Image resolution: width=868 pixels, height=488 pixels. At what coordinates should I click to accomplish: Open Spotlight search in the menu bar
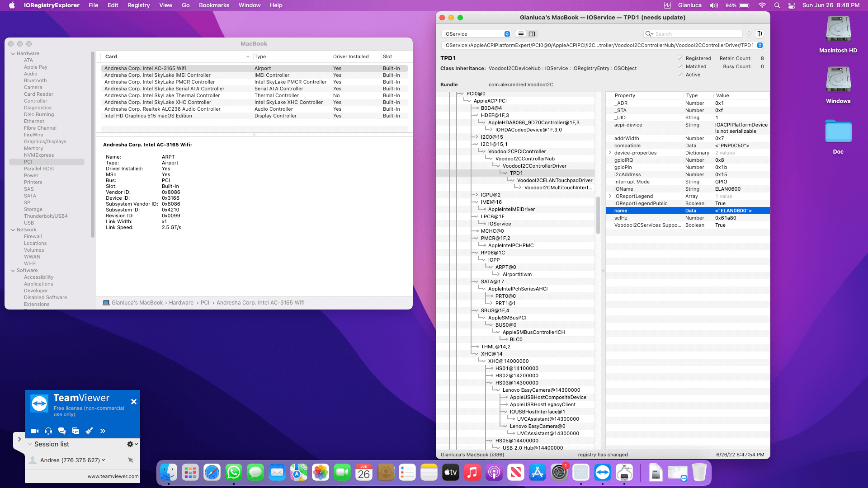pos(777,5)
